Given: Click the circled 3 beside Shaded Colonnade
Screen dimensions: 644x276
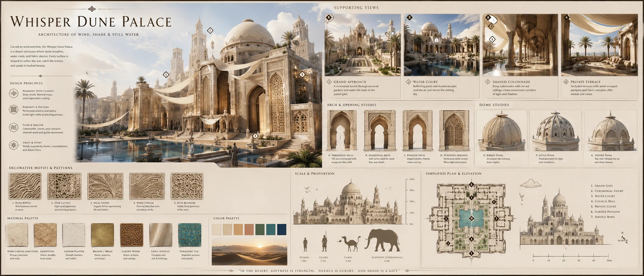Looking at the screenshot, I should coord(488,82).
